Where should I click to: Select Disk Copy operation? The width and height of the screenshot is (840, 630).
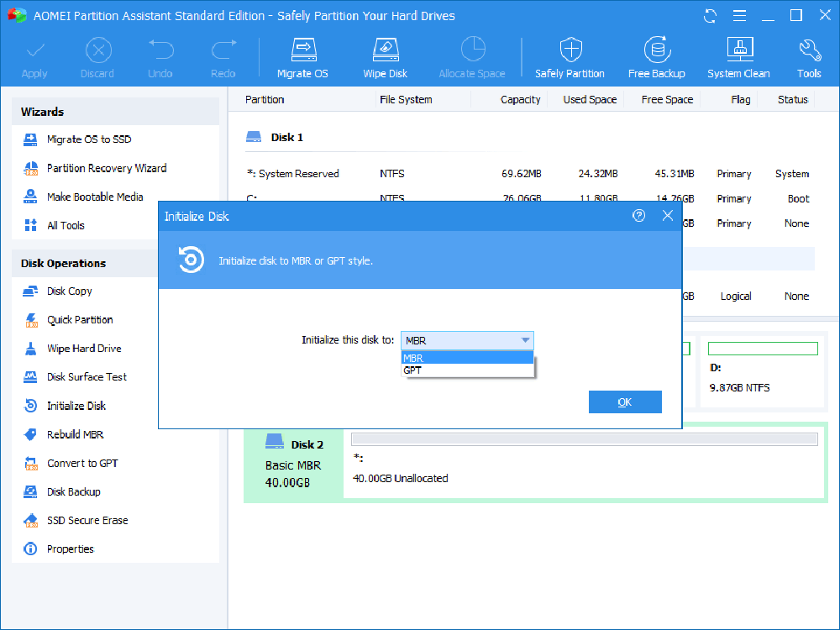(57, 291)
